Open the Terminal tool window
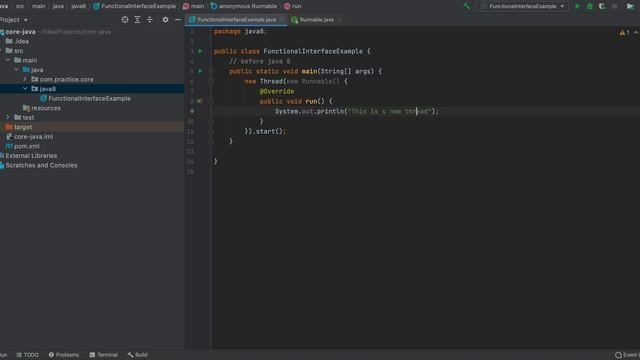640x360 pixels. (x=104, y=355)
